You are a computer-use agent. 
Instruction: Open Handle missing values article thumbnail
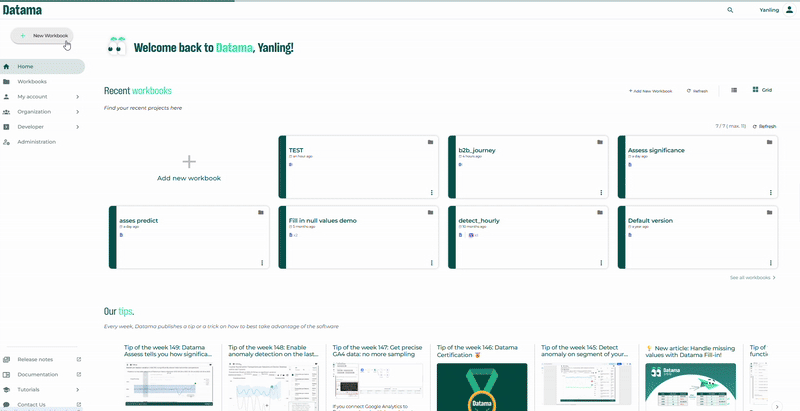coord(690,387)
